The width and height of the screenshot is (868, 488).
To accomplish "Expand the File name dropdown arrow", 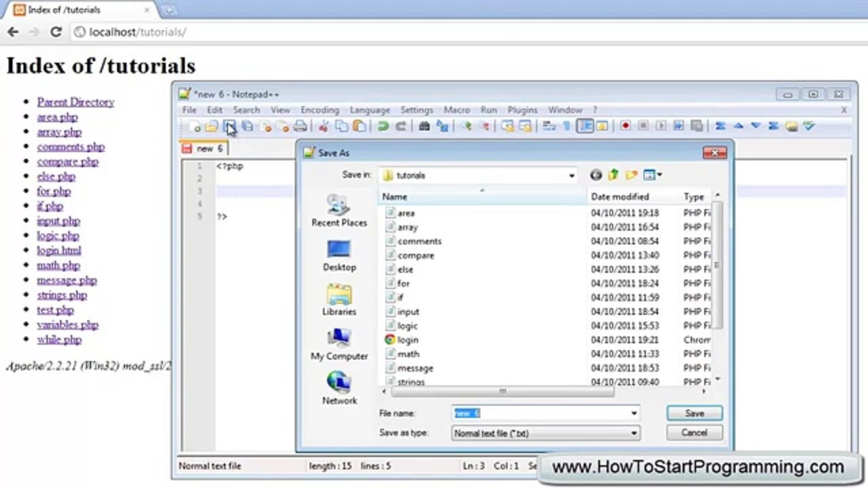I will (x=634, y=413).
